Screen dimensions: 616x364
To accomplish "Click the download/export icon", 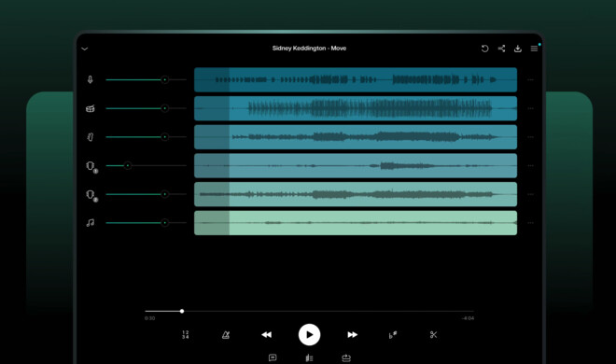I will click(518, 49).
